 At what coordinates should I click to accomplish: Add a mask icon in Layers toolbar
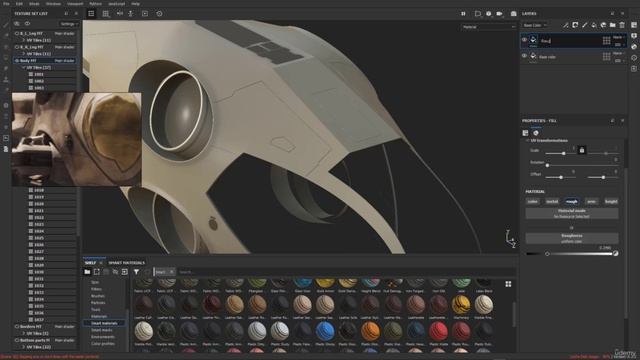[575, 25]
